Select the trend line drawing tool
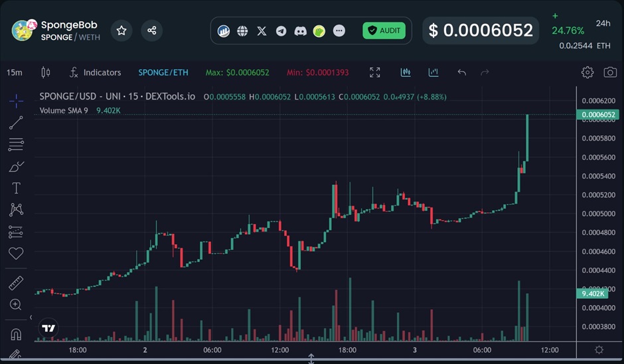Image resolution: width=624 pixels, height=364 pixels. point(16,122)
